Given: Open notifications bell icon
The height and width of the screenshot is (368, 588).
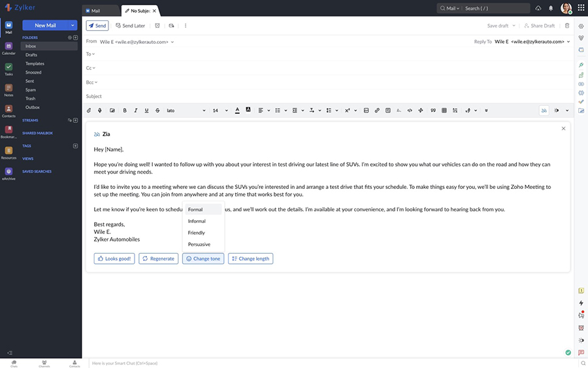Looking at the screenshot, I should (x=551, y=8).
